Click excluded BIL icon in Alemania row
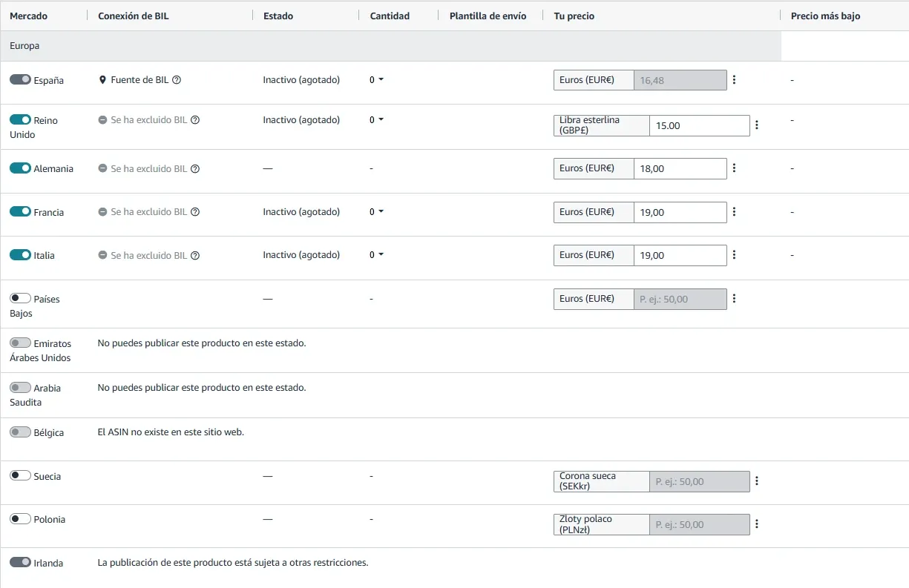 click(103, 169)
